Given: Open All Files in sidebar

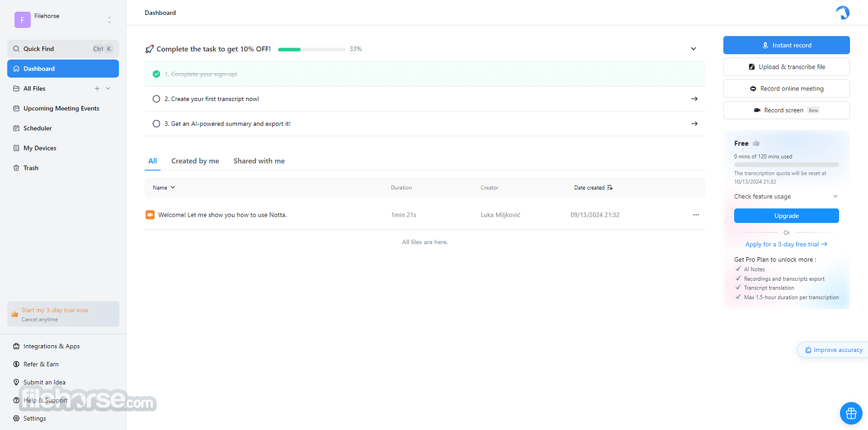Looking at the screenshot, I should 35,89.
